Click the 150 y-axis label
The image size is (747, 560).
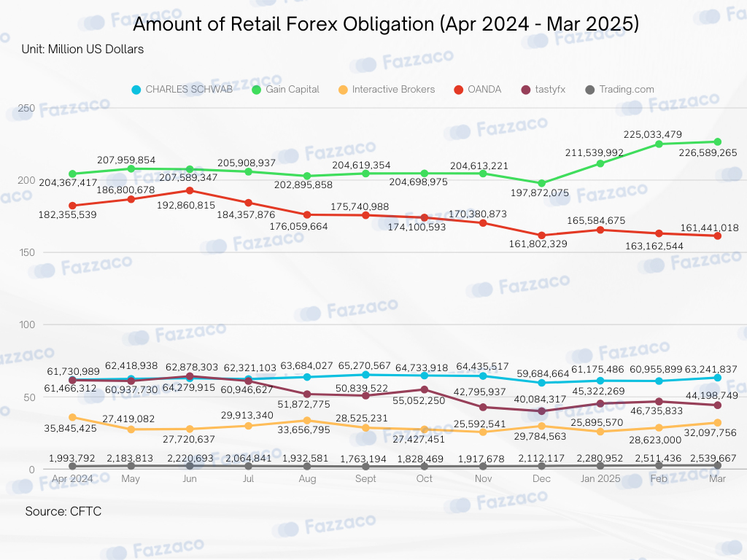[x=27, y=252]
